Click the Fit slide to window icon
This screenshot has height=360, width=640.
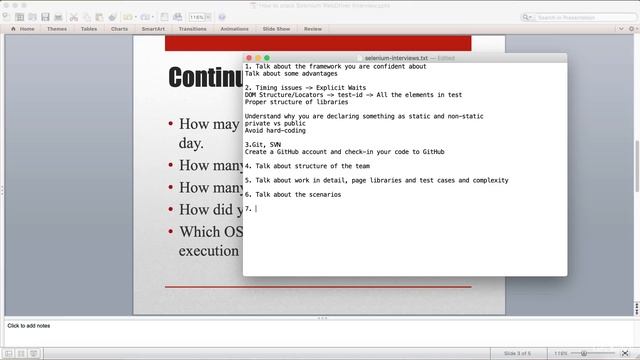625,353
